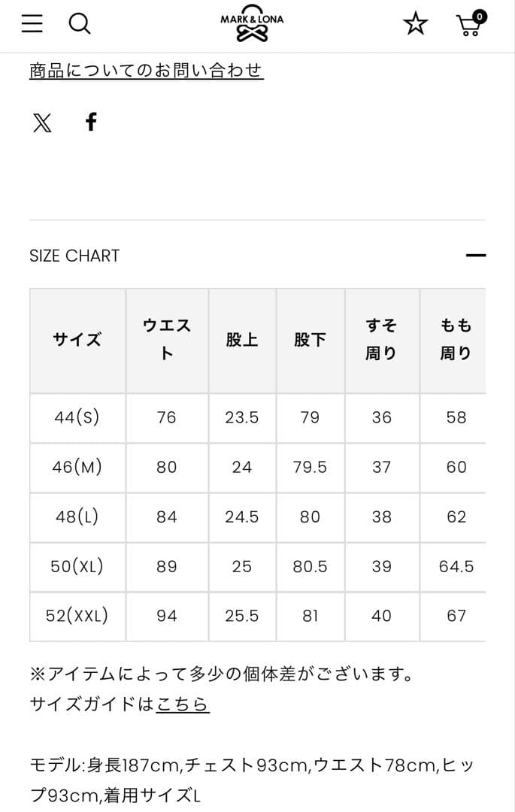Select the 52(XXL) size row
515x812 pixels.
click(x=77, y=616)
